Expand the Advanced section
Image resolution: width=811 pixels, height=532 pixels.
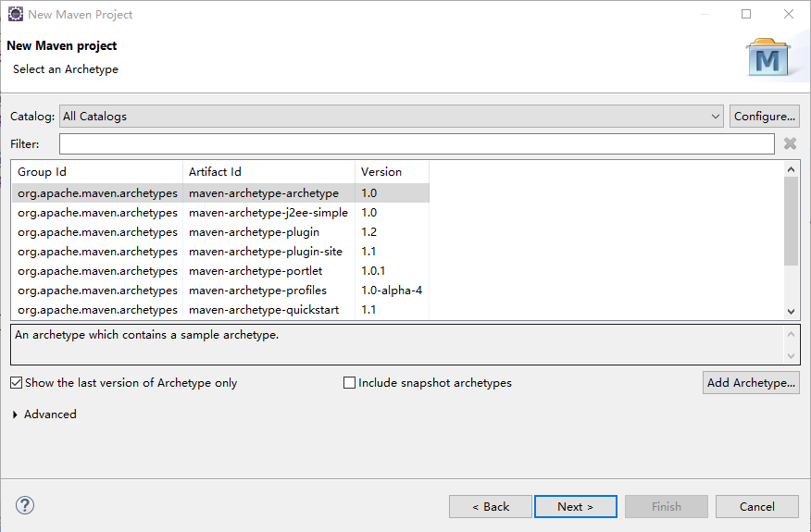click(15, 414)
